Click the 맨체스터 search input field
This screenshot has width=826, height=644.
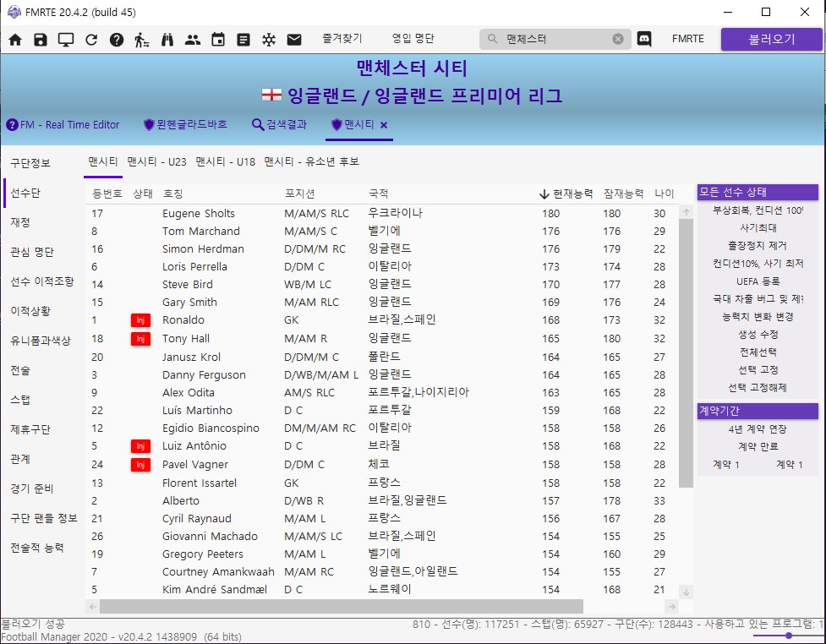(555, 39)
